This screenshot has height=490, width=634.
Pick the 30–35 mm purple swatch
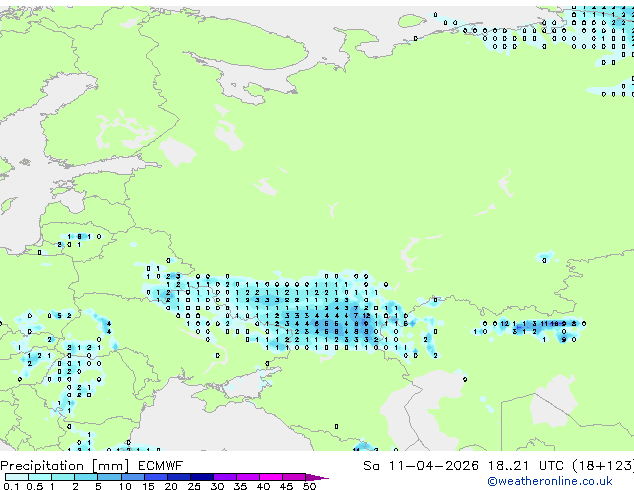click(225, 477)
